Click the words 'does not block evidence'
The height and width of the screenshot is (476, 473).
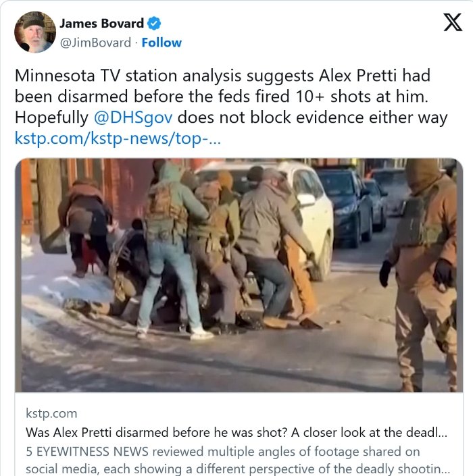point(270,117)
